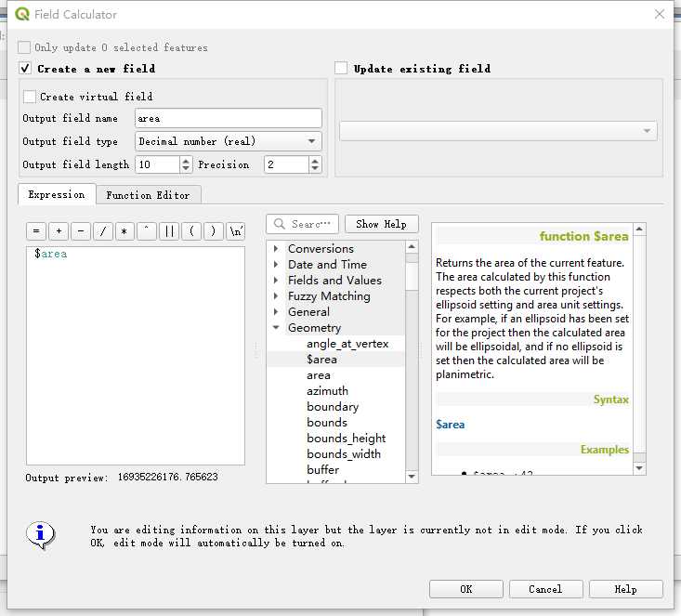Switch to the Expression tab
Viewport: 681px width, 616px height.
(57, 194)
